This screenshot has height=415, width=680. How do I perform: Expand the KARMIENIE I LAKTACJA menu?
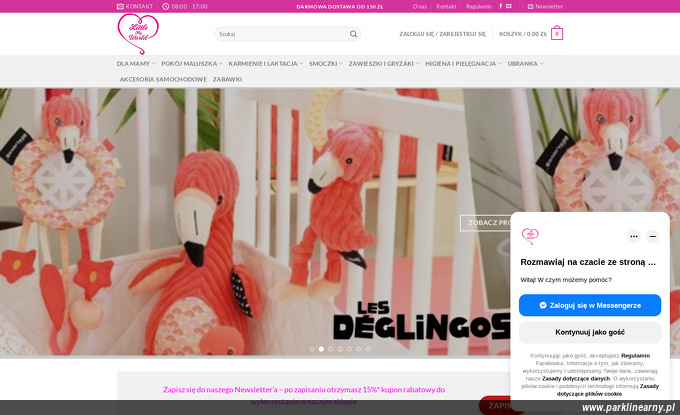(x=265, y=63)
